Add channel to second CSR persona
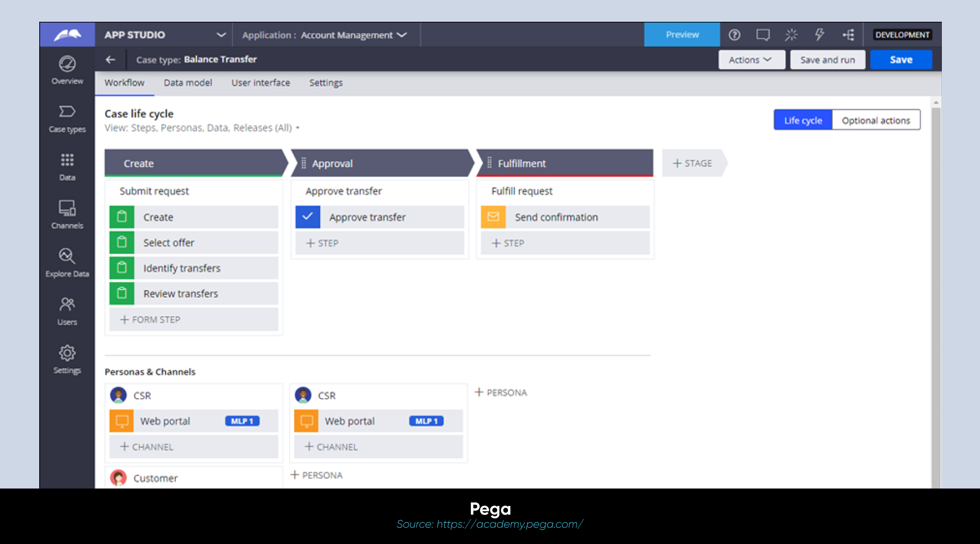The image size is (980, 544). pos(378,447)
